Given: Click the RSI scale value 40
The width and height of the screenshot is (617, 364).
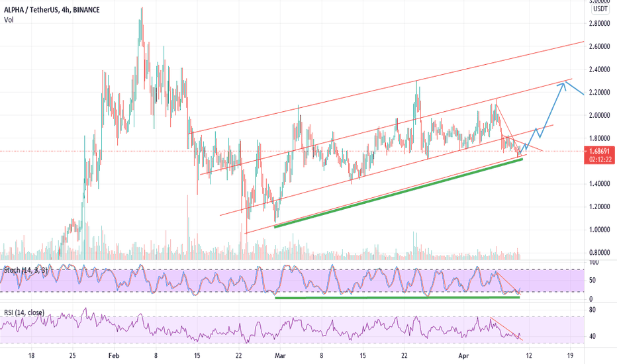Looking at the screenshot, I should pos(593,336).
